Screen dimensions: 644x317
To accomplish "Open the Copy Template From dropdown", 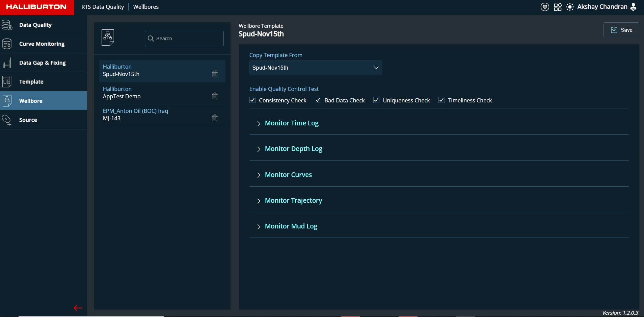I will [x=315, y=68].
